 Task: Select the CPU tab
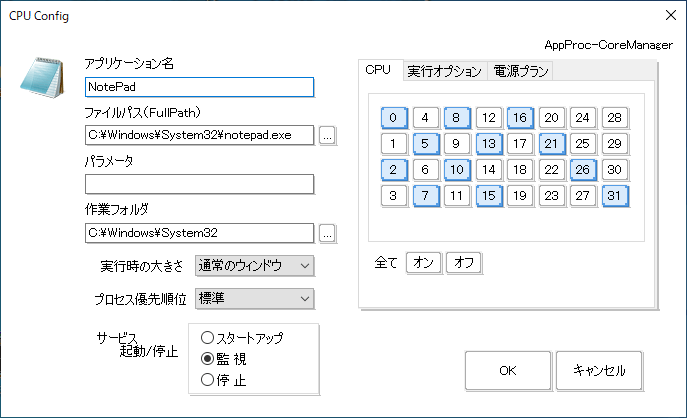pyautogui.click(x=378, y=70)
